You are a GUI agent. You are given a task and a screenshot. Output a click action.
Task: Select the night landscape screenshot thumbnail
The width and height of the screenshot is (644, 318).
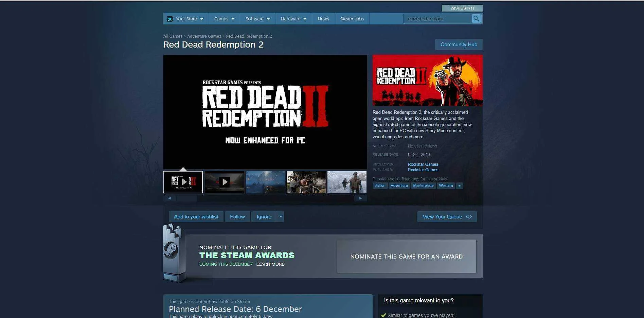click(x=265, y=182)
